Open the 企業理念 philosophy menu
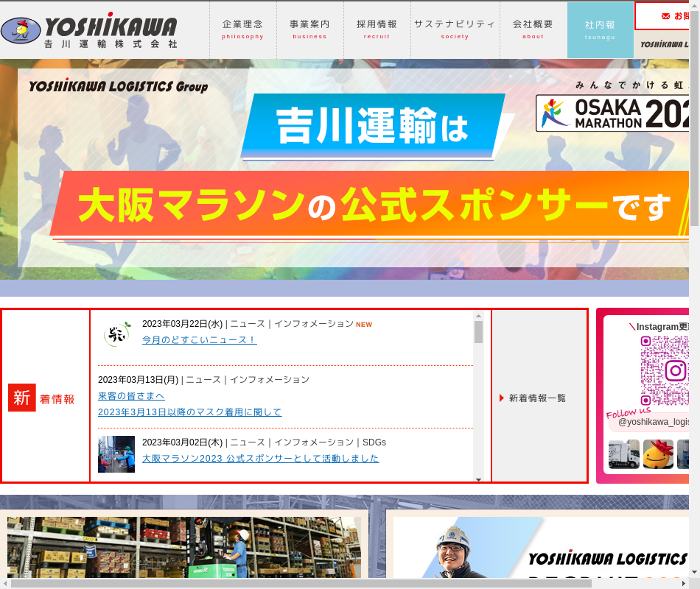 click(243, 30)
